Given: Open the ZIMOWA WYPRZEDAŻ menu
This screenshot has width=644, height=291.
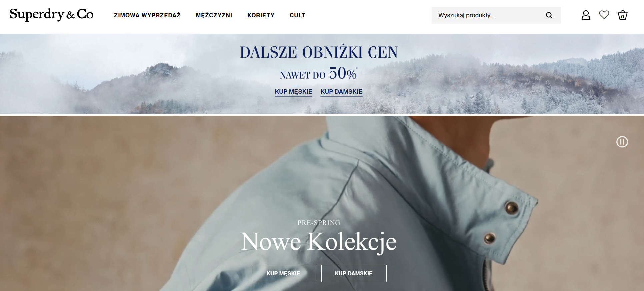Looking at the screenshot, I should click(x=147, y=15).
